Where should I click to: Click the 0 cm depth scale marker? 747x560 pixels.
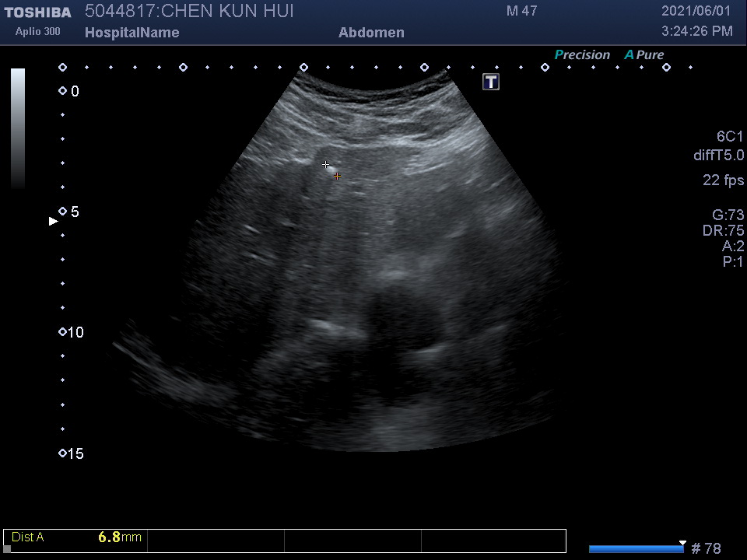63,91
